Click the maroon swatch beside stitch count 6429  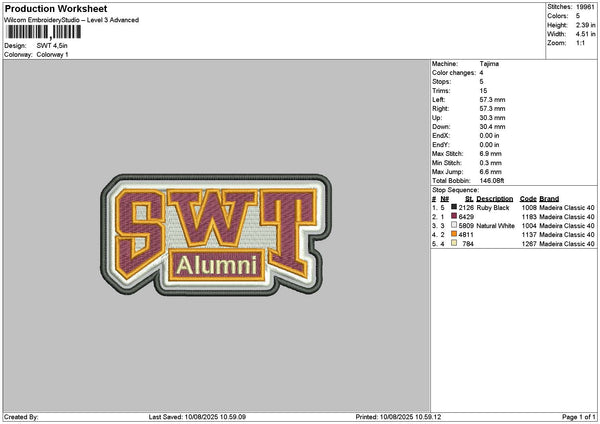454,216
